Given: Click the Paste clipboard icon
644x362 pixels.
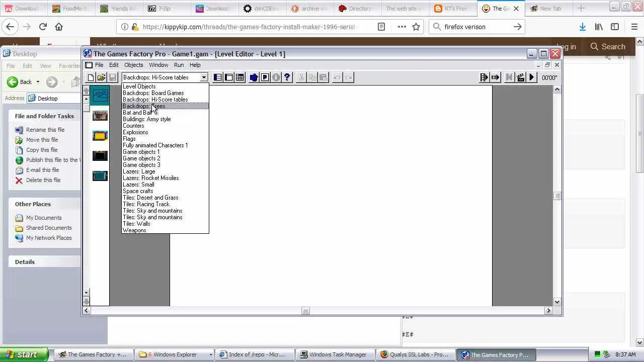Looking at the screenshot, I should [x=323, y=77].
